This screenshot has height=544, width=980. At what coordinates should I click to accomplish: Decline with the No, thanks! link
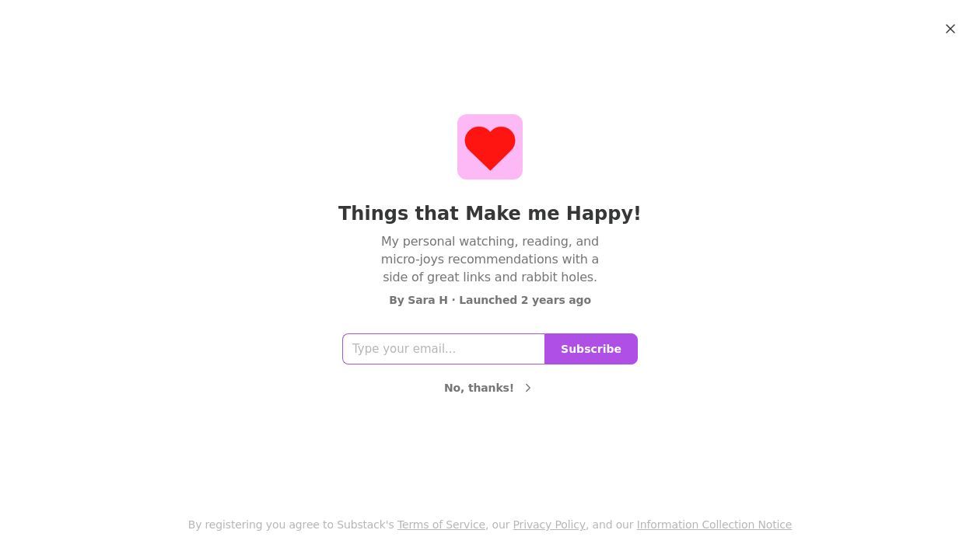478,388
